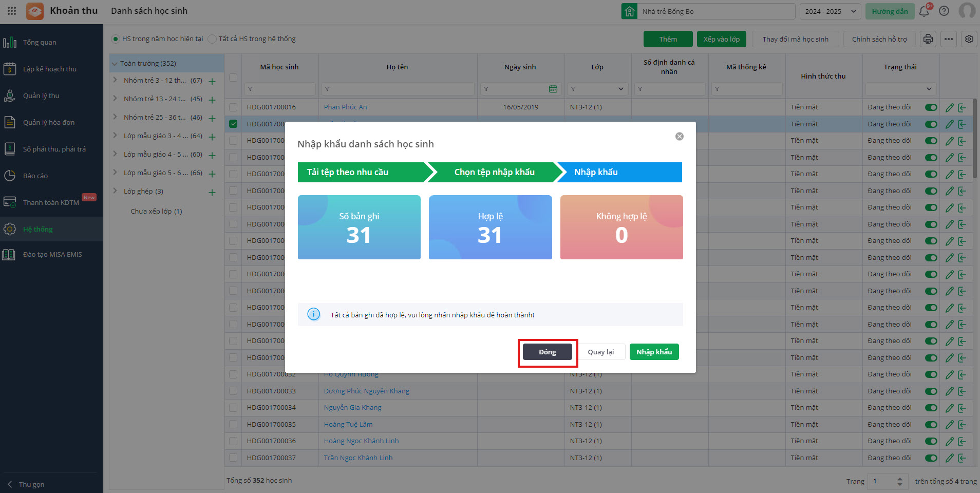Open the apps grid launcher icon
This screenshot has height=493, width=980.
pos(12,11)
